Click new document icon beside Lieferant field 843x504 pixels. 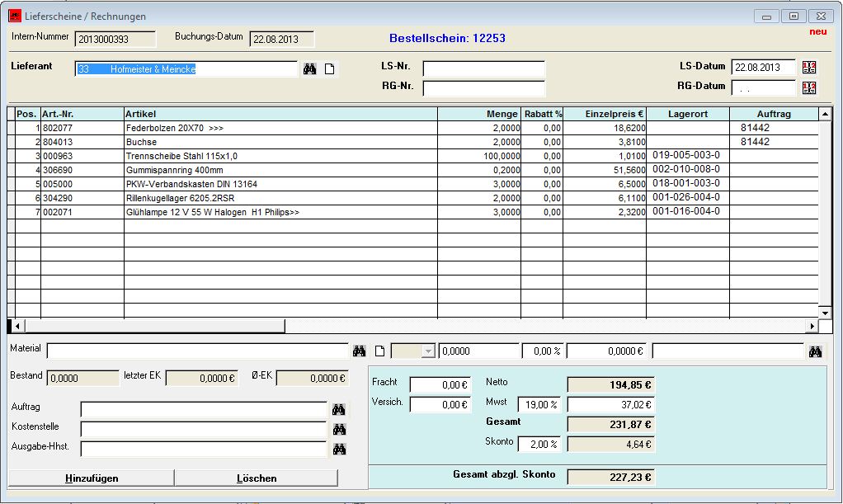[329, 69]
